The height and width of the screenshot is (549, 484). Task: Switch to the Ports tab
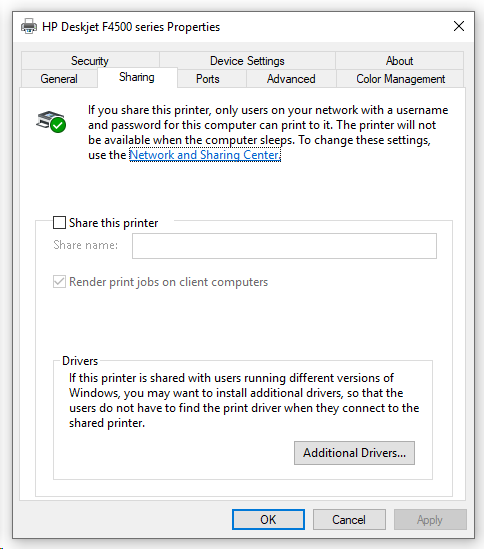click(208, 78)
